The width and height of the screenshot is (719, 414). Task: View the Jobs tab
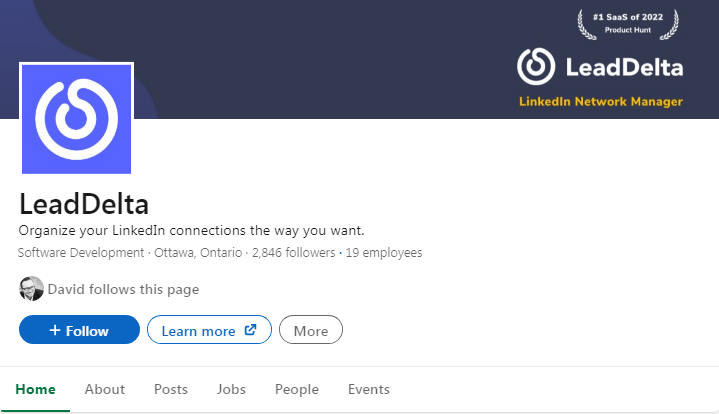click(x=231, y=389)
